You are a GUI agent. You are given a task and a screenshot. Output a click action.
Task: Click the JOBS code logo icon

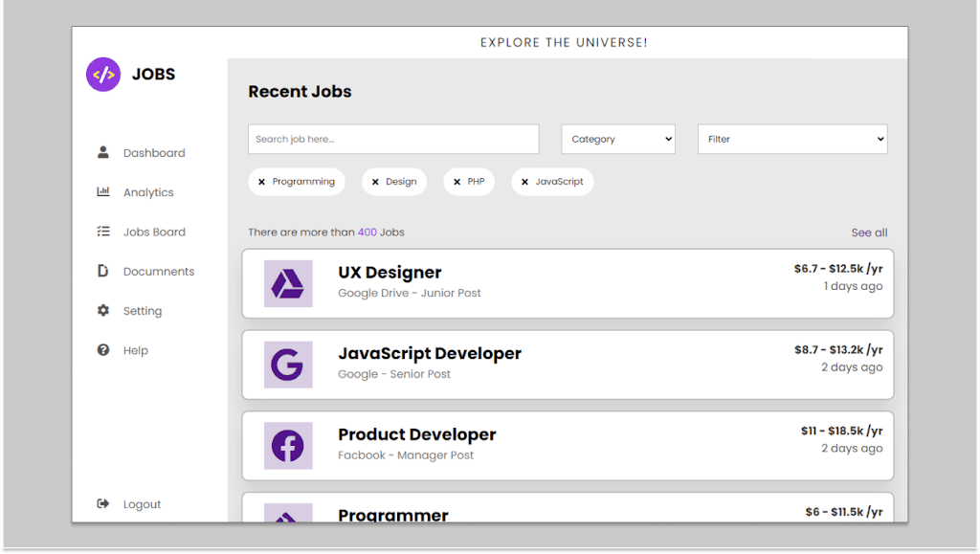click(103, 75)
